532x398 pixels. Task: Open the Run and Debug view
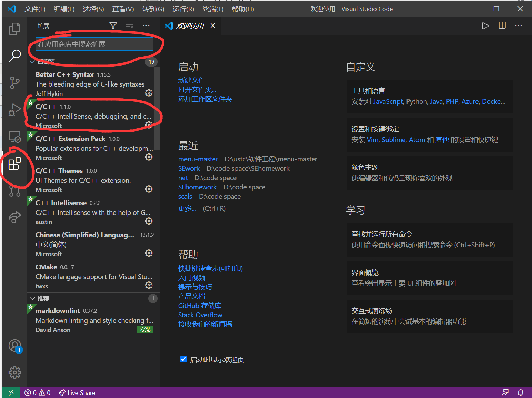14,110
